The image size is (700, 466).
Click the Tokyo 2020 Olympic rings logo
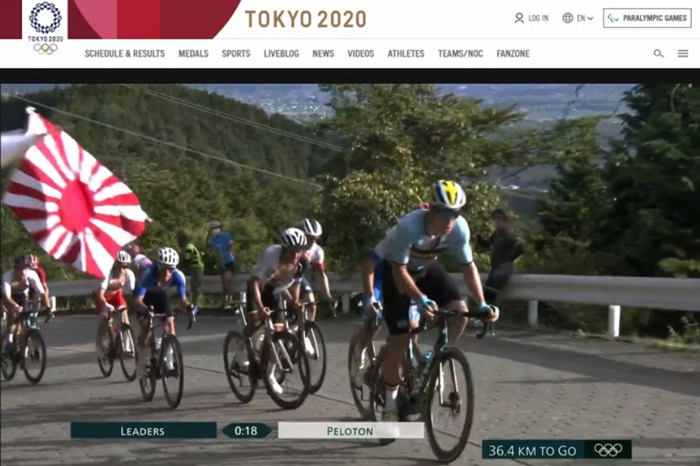point(45,28)
